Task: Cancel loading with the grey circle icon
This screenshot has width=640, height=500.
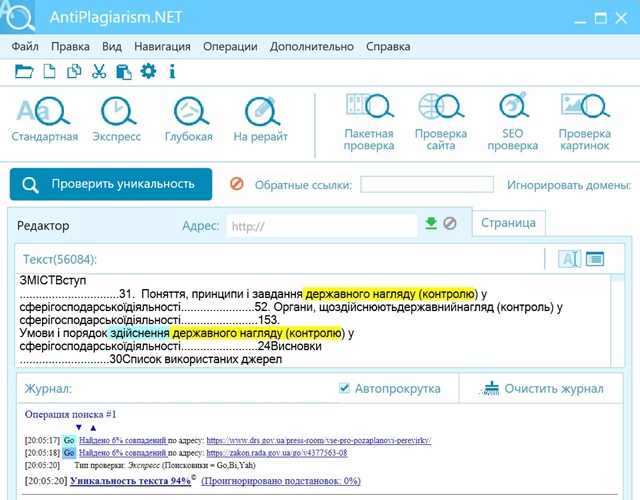Action: tap(450, 224)
